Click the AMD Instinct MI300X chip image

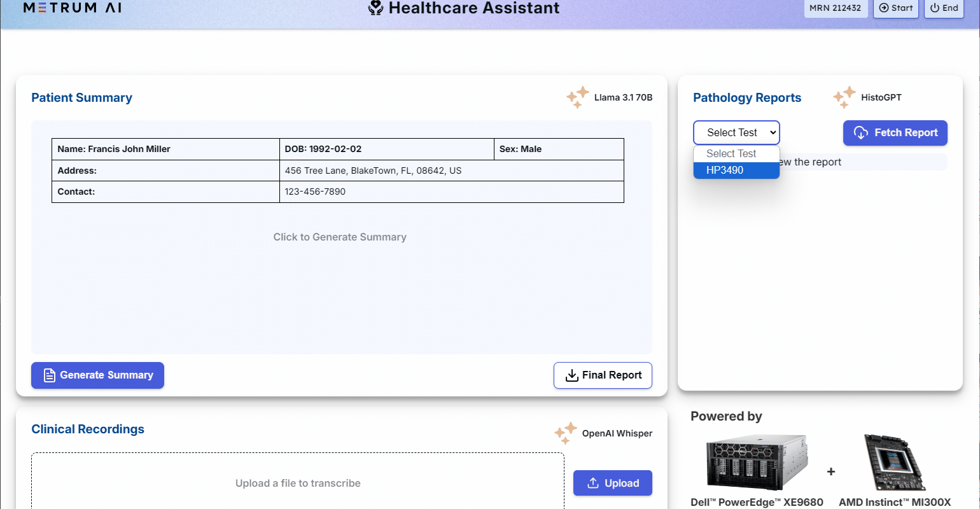896,462
